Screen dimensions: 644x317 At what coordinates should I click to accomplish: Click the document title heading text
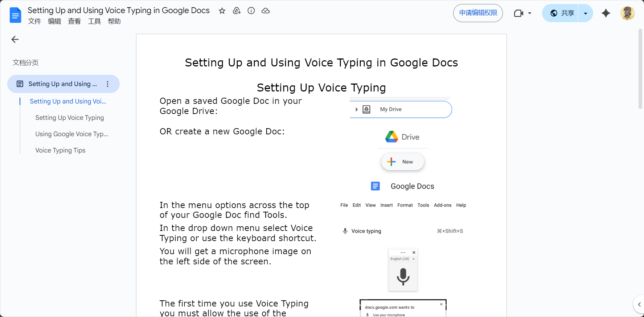pos(321,62)
